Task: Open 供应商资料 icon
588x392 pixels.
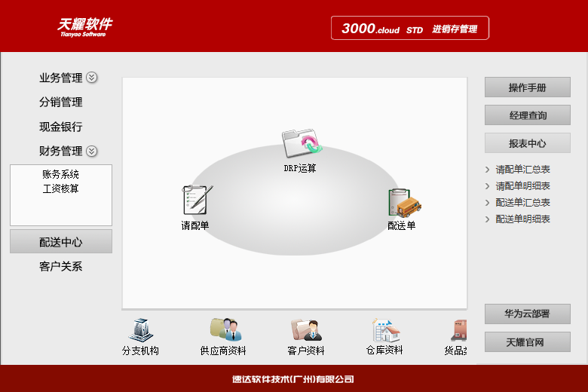Action: [x=225, y=329]
